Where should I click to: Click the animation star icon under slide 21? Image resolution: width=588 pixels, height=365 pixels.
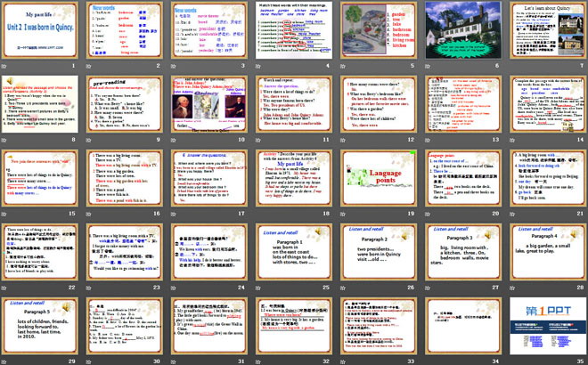tap(512, 214)
